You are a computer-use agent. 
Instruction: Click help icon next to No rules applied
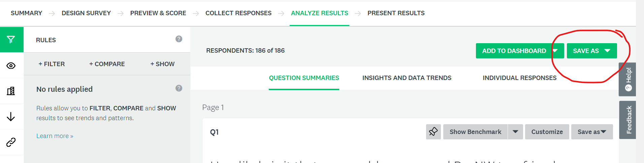[179, 88]
